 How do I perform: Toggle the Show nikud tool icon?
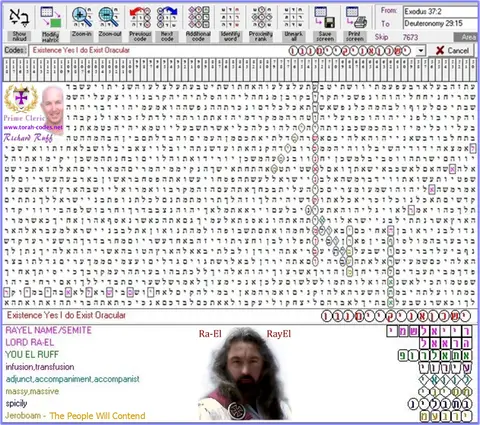coord(19,18)
